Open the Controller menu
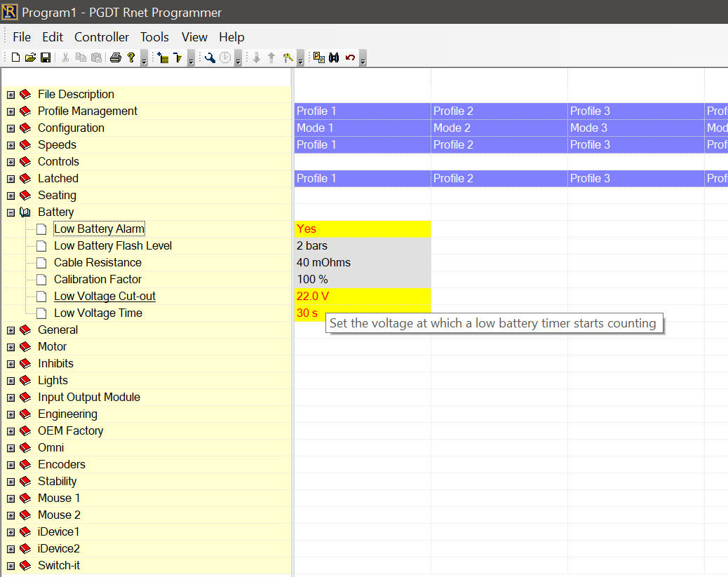The height and width of the screenshot is (577, 728). [x=102, y=37]
